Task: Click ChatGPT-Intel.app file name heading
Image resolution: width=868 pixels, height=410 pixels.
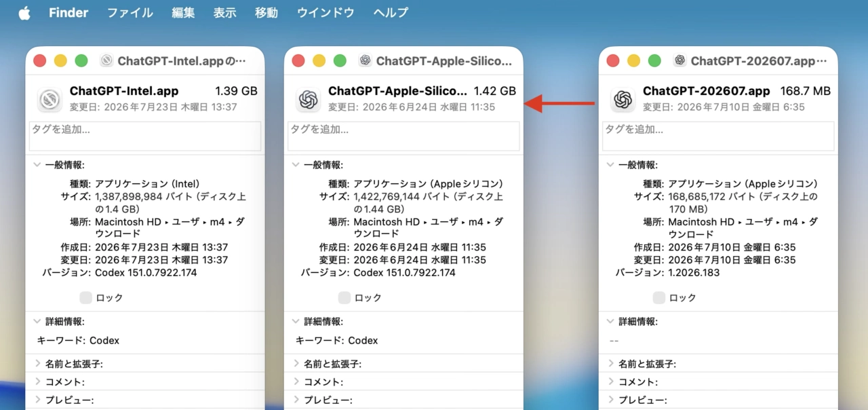Action: click(x=124, y=91)
